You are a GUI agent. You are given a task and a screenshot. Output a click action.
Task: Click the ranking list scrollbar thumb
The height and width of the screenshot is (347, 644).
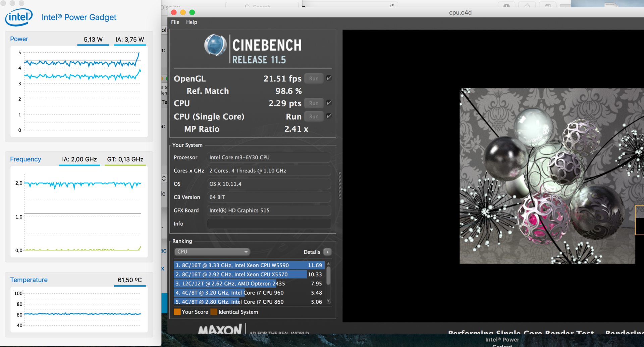(x=328, y=276)
